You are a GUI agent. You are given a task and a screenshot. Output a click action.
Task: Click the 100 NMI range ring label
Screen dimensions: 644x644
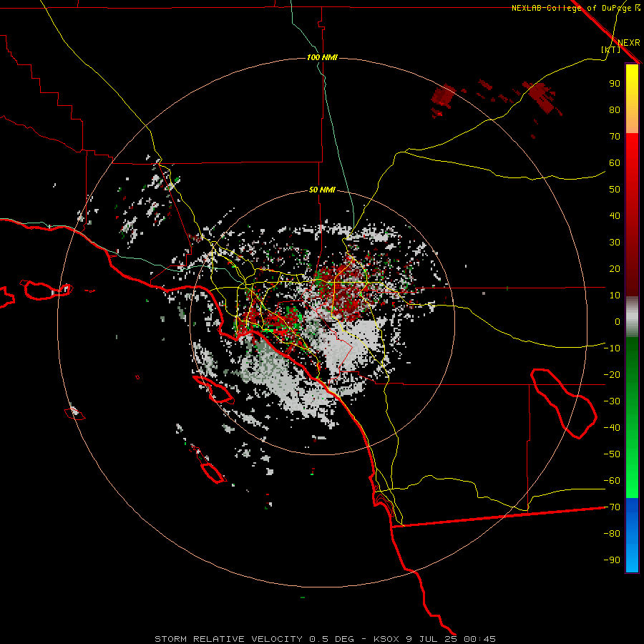323,57
